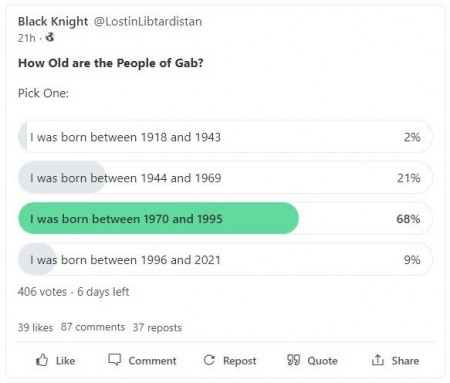Click the Like button label
The image size is (450, 383).
(x=65, y=361)
